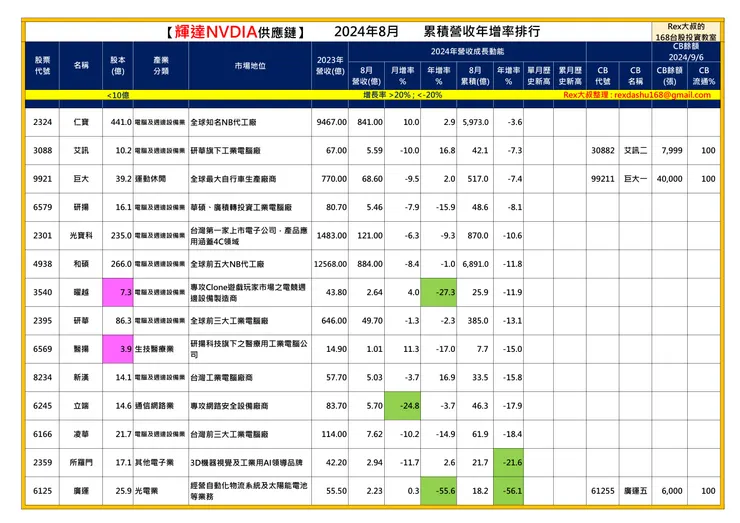Select stock code cell 2301
Viewport: 740px width, 523px height.
click(x=42, y=236)
